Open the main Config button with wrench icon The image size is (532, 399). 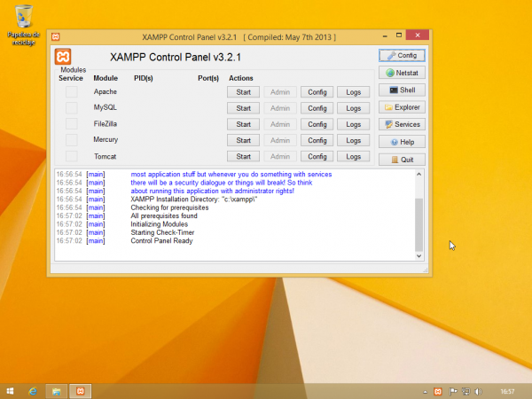tap(402, 55)
